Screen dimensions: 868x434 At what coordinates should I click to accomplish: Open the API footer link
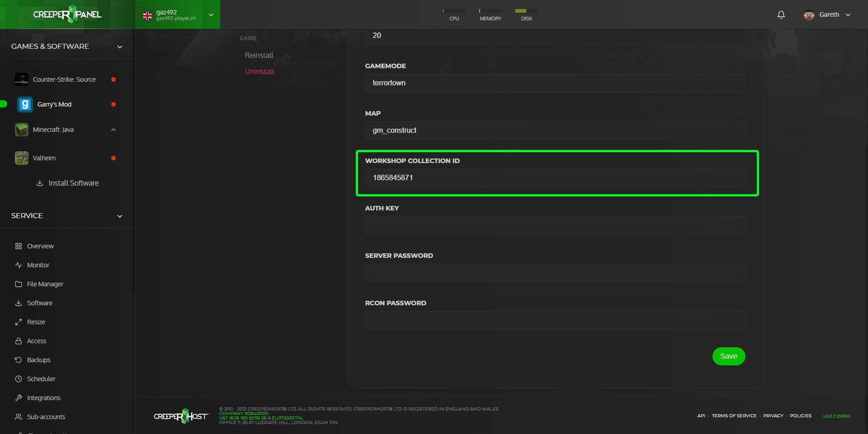701,416
